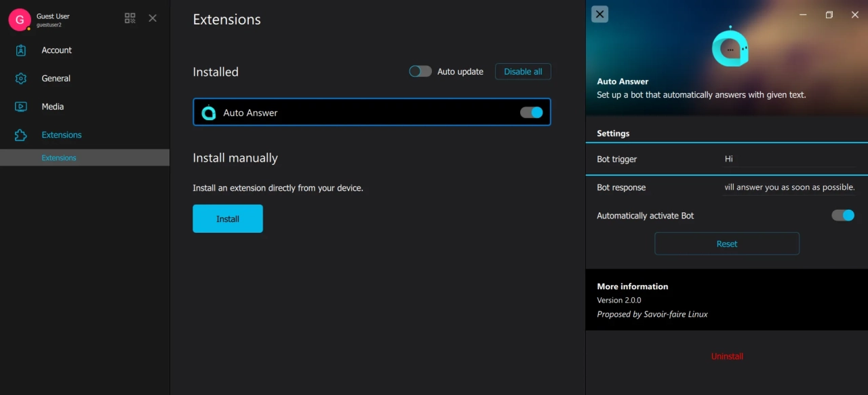This screenshot has width=868, height=395.
Task: Click the red Uninstall link
Action: (727, 356)
